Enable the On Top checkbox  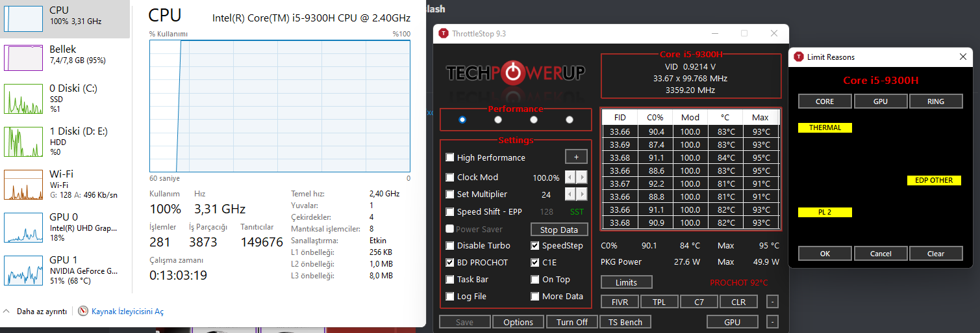click(535, 279)
